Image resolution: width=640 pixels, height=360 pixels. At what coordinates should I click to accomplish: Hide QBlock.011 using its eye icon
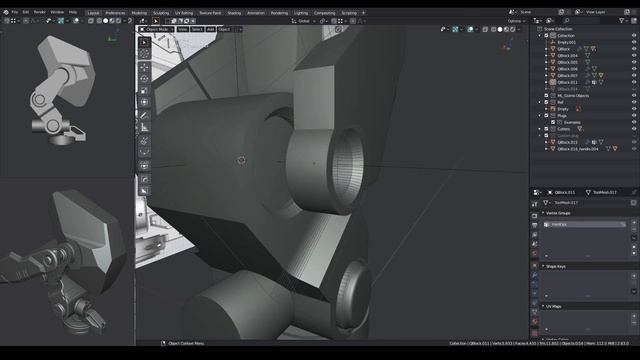point(634,82)
